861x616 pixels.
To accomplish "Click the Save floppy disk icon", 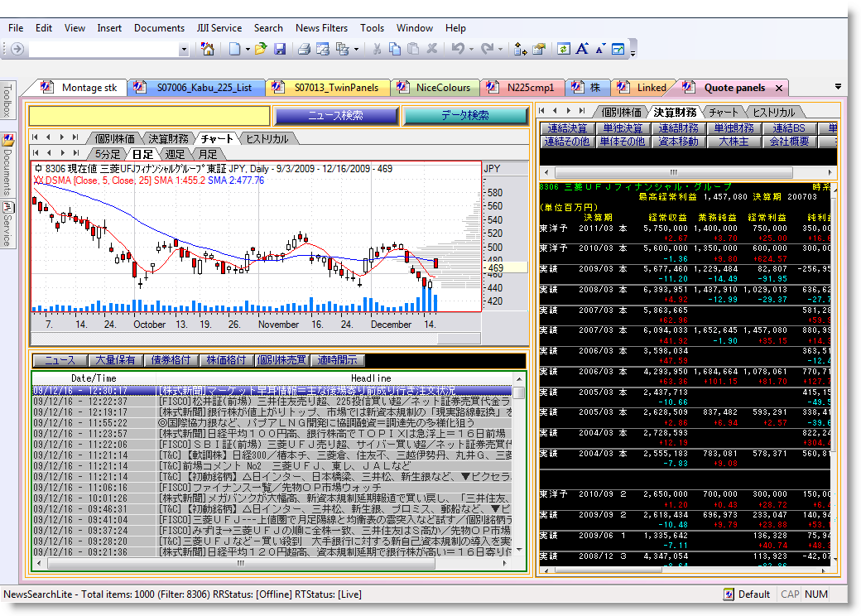I will point(280,49).
